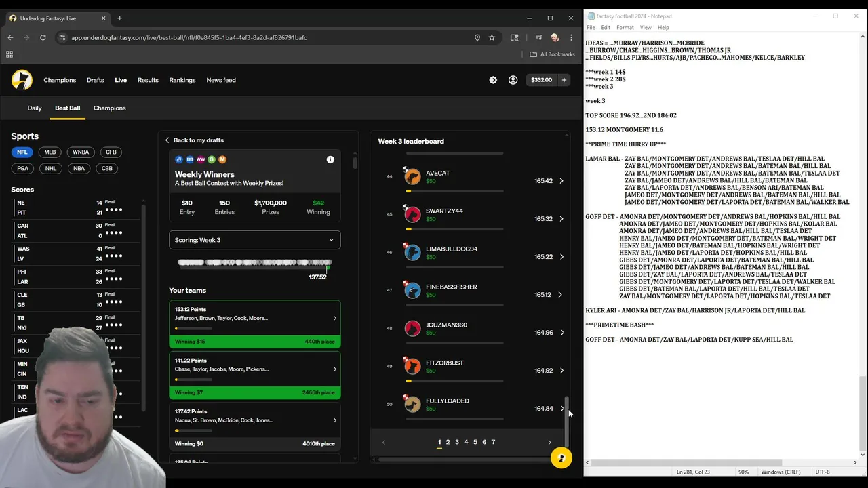Go to leaderboard page 7
Viewport: 868px width, 488px height.
(493, 443)
